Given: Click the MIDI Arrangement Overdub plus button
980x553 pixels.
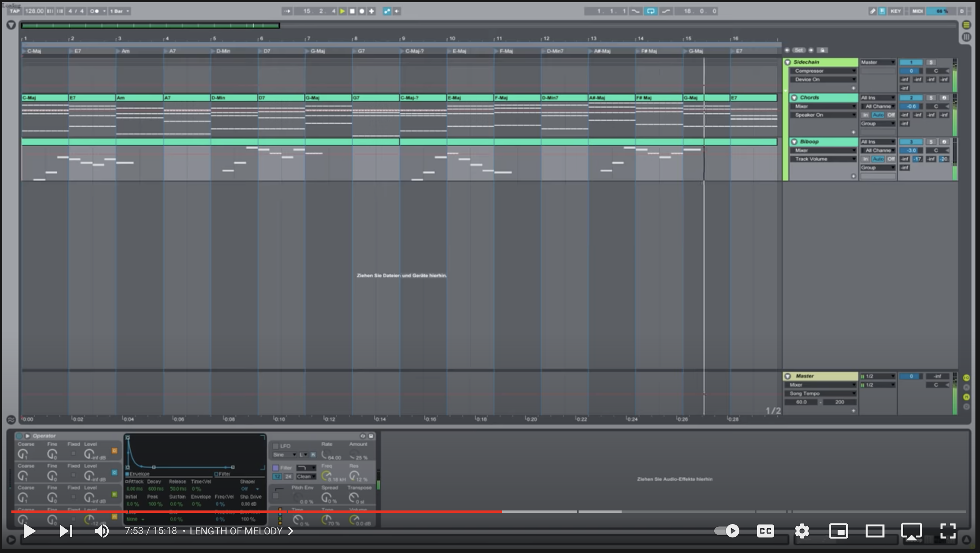Looking at the screenshot, I should click(x=372, y=11).
